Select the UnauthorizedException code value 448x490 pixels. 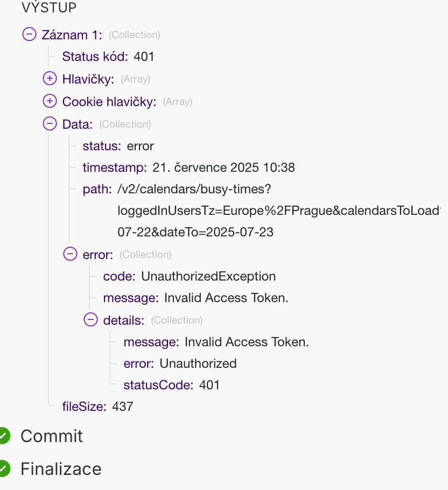coord(208,276)
